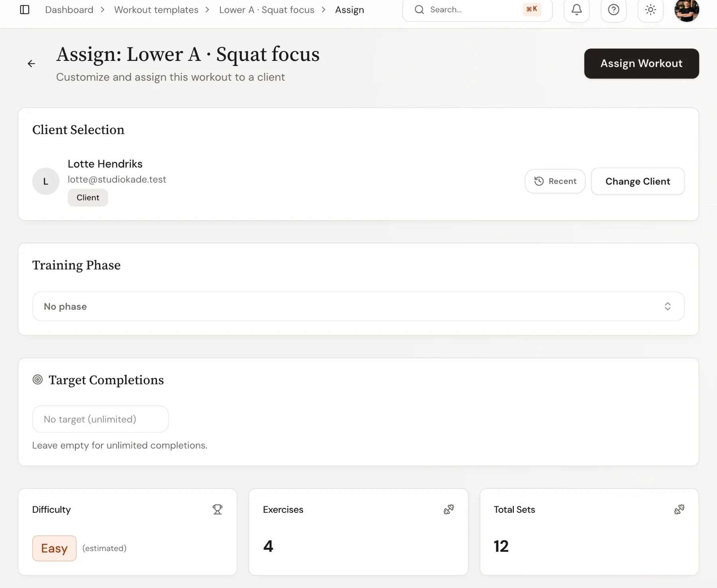This screenshot has height=588, width=717.
Task: Click the Target Completions bullseye icon
Action: pos(37,380)
